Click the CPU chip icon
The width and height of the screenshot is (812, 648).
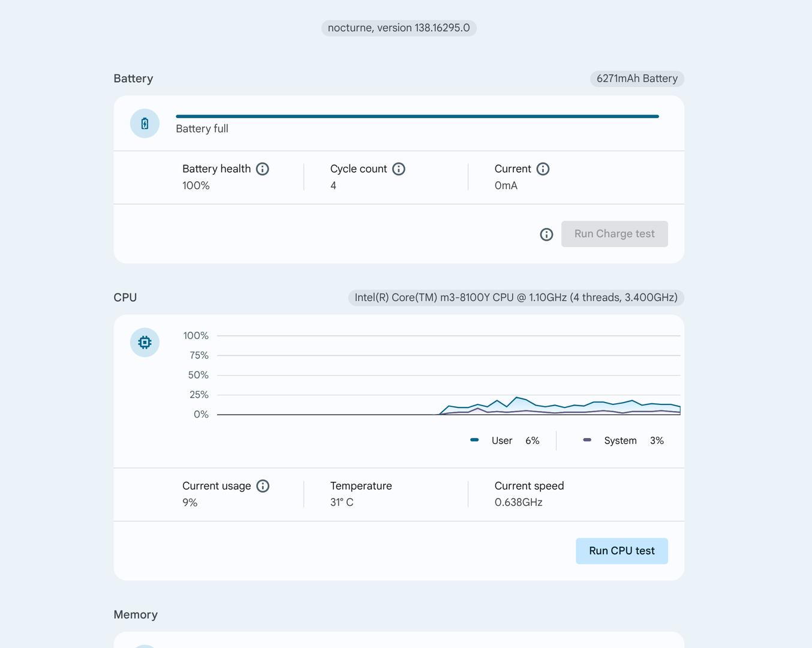click(x=145, y=343)
